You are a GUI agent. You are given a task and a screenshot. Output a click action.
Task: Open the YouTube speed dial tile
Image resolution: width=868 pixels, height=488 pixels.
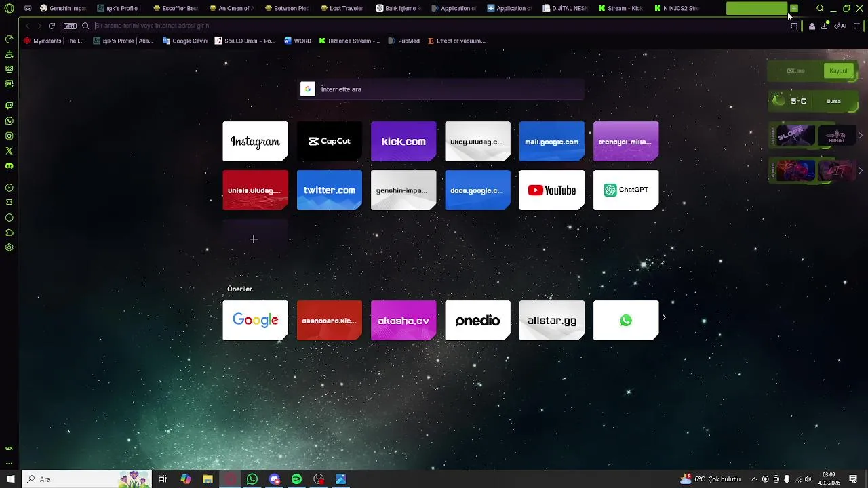(551, 190)
